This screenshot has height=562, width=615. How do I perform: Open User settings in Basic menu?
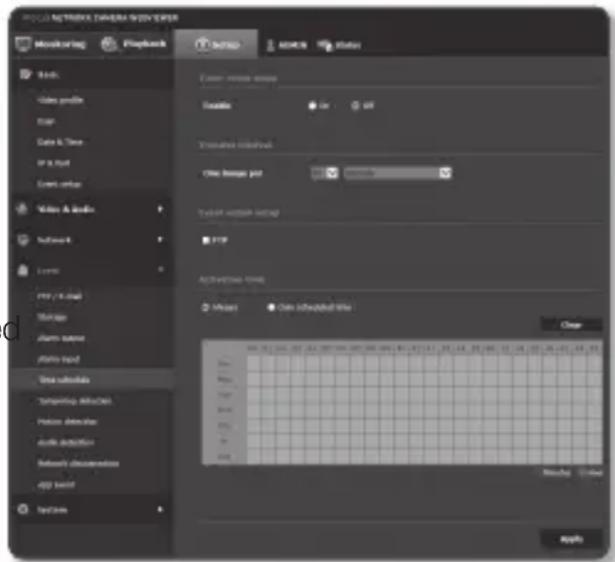pos(45,122)
